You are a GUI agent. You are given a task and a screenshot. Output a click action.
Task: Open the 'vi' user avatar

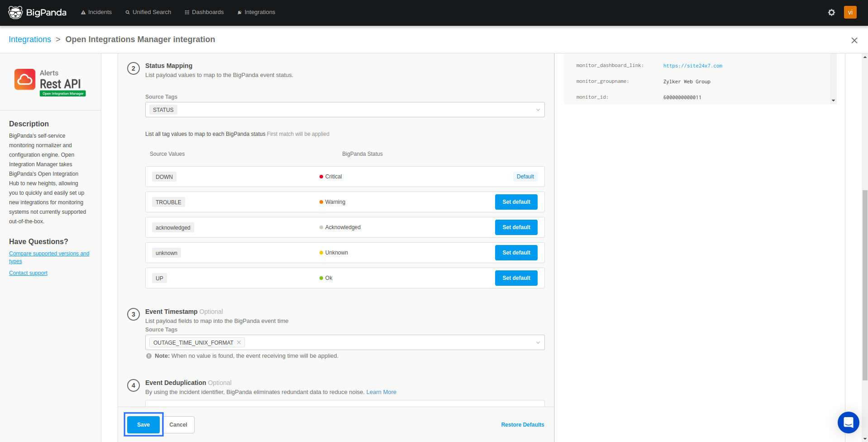tap(850, 12)
